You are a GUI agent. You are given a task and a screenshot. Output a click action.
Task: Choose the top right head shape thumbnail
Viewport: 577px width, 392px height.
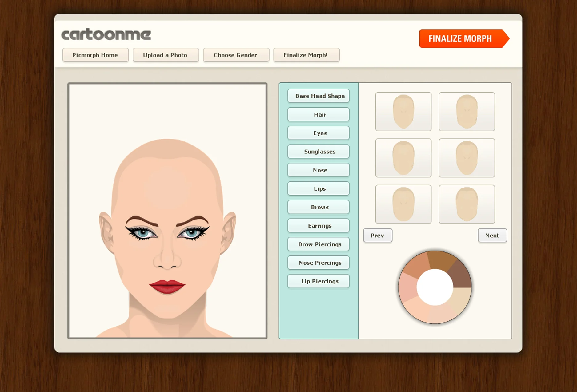click(x=467, y=112)
